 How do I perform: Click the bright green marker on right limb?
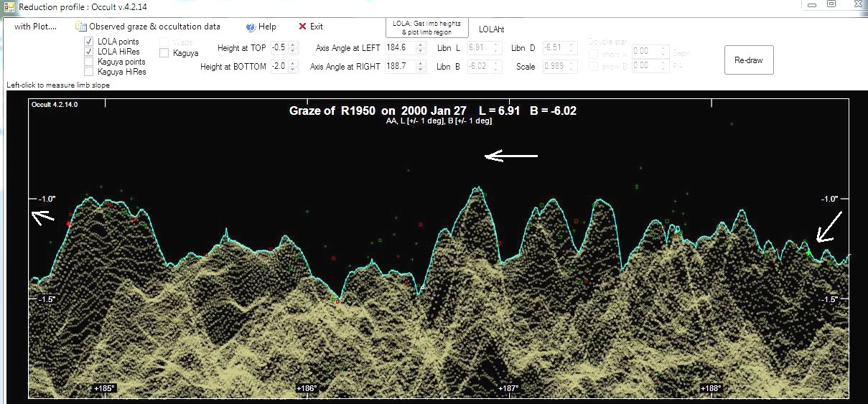tap(808, 253)
